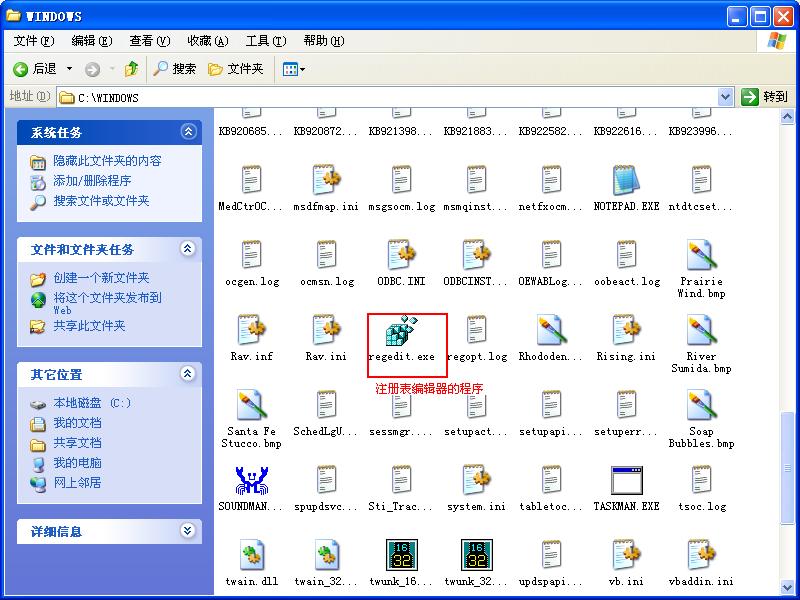Image resolution: width=800 pixels, height=600 pixels.
Task: Open the 文件(F) menu
Action: click(x=34, y=41)
